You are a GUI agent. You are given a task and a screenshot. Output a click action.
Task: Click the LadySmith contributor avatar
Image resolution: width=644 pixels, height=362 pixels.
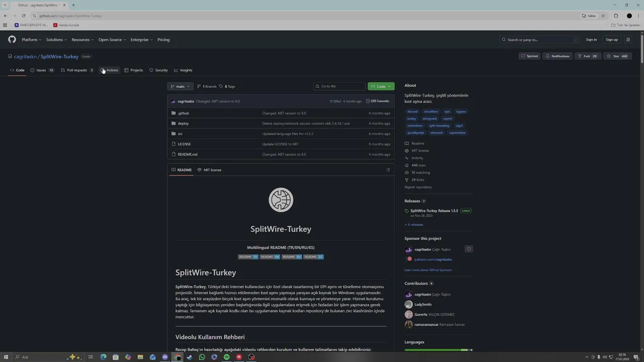pyautogui.click(x=409, y=305)
